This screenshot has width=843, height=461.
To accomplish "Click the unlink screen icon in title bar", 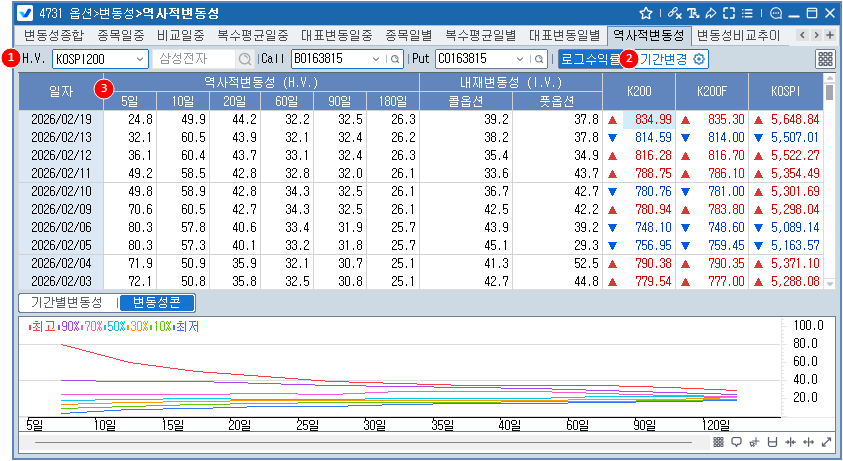I will click(674, 14).
